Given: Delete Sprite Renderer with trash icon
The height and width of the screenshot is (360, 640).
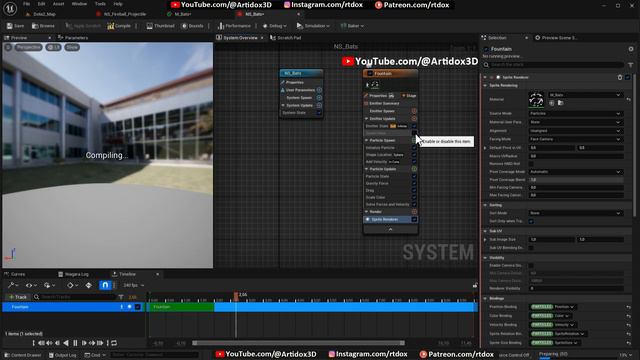Looking at the screenshot, I should click(x=620, y=77).
